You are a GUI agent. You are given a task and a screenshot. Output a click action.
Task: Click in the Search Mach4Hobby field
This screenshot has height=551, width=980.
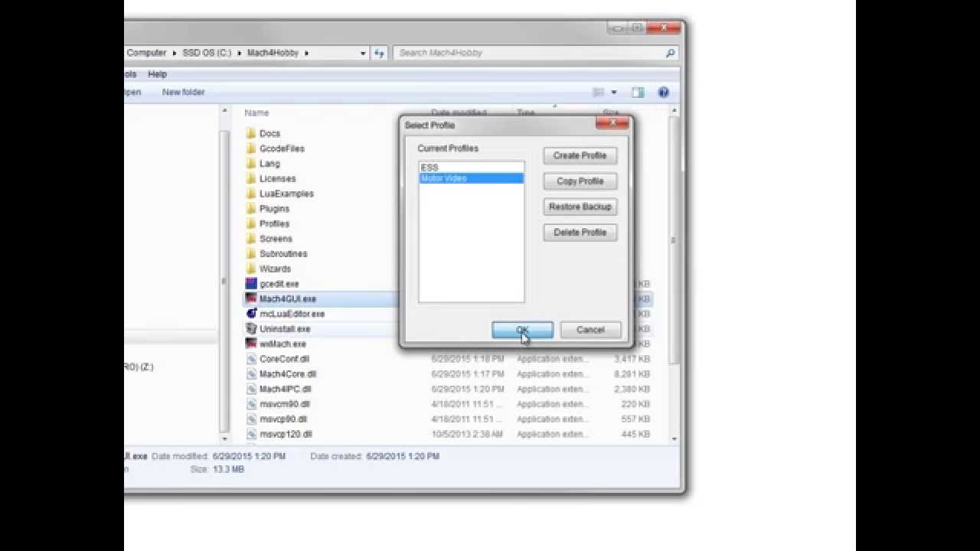pos(530,53)
